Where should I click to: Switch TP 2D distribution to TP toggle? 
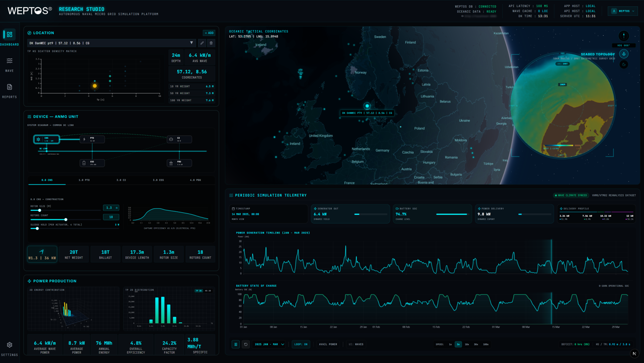(x=198, y=291)
